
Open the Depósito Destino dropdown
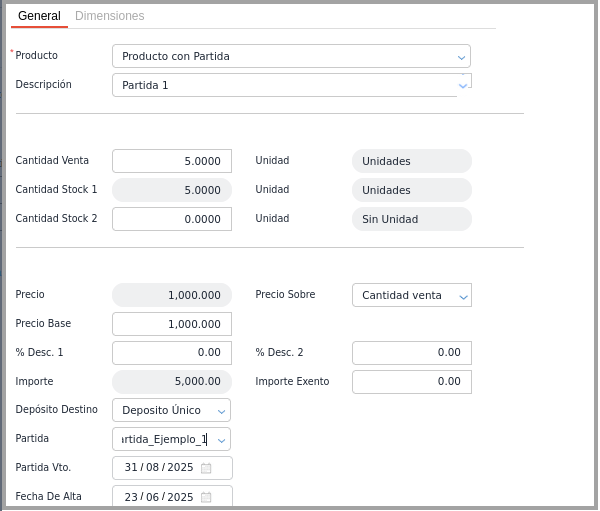pos(221,411)
